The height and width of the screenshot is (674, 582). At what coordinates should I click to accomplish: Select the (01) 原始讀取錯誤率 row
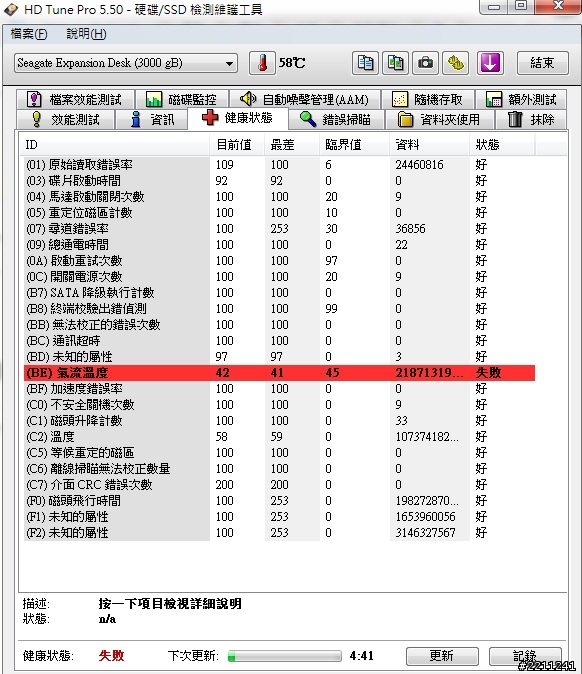[x=279, y=165]
